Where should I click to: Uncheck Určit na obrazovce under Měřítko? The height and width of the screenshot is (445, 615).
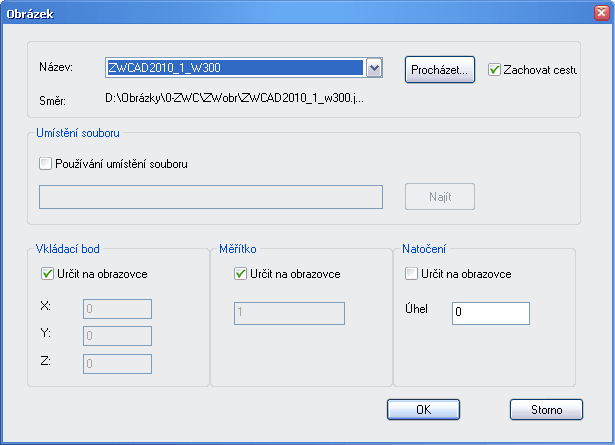pos(240,274)
